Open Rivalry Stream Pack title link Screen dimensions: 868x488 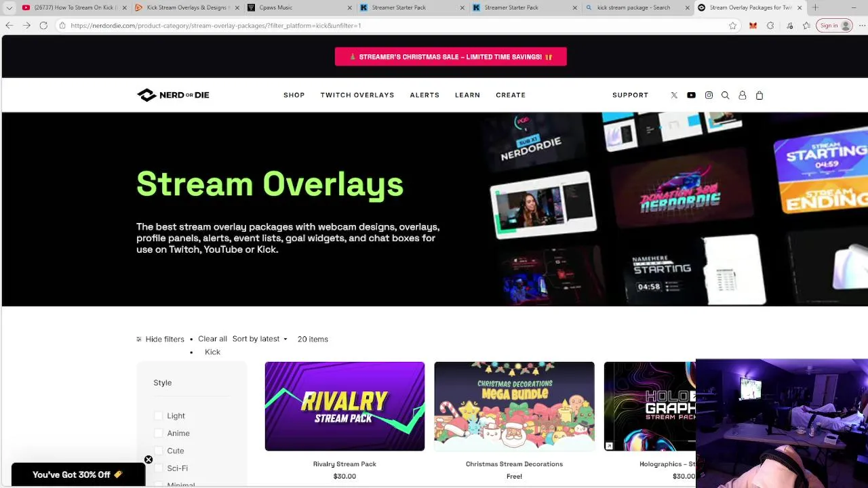pos(344,464)
